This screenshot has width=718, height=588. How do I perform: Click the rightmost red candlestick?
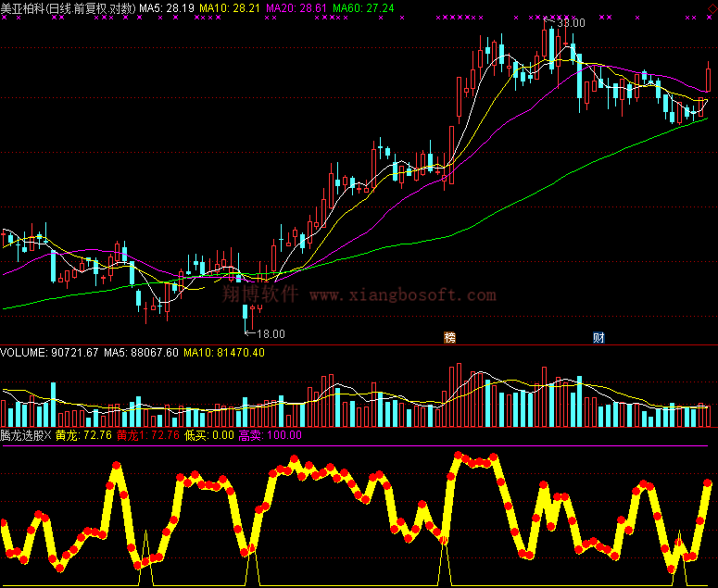[709, 79]
